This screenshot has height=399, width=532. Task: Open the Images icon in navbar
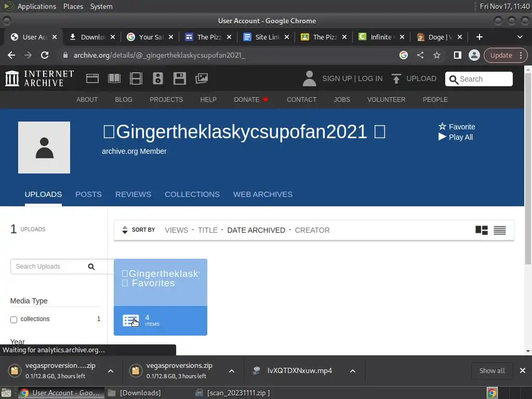coord(202,78)
